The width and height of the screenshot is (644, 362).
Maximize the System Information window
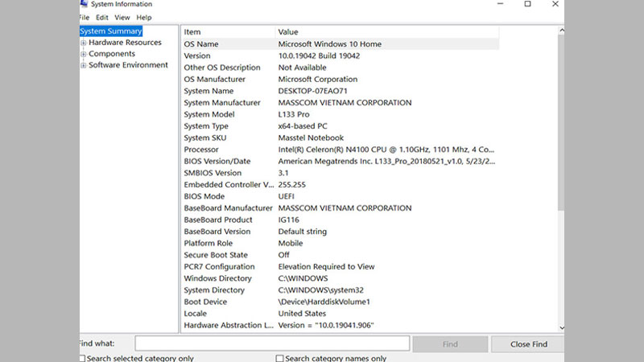(527, 4)
